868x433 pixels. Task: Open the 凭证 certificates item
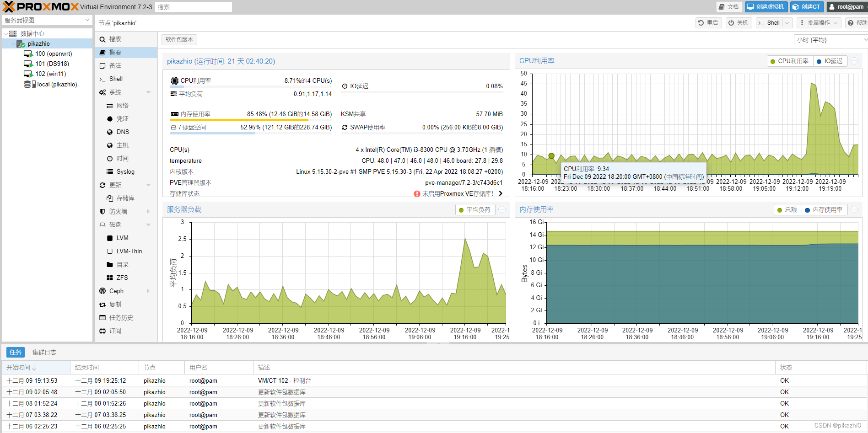(126, 119)
